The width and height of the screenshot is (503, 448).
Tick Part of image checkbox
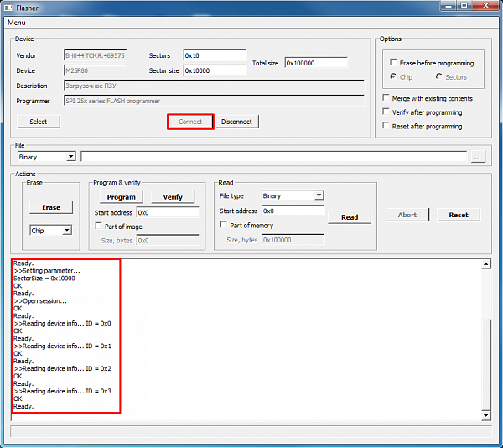tap(99, 226)
